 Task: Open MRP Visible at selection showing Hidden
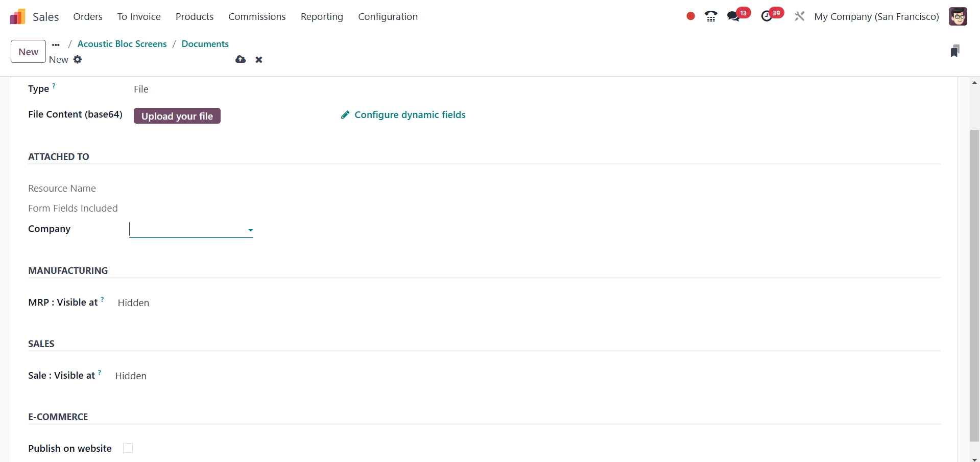coord(133,303)
